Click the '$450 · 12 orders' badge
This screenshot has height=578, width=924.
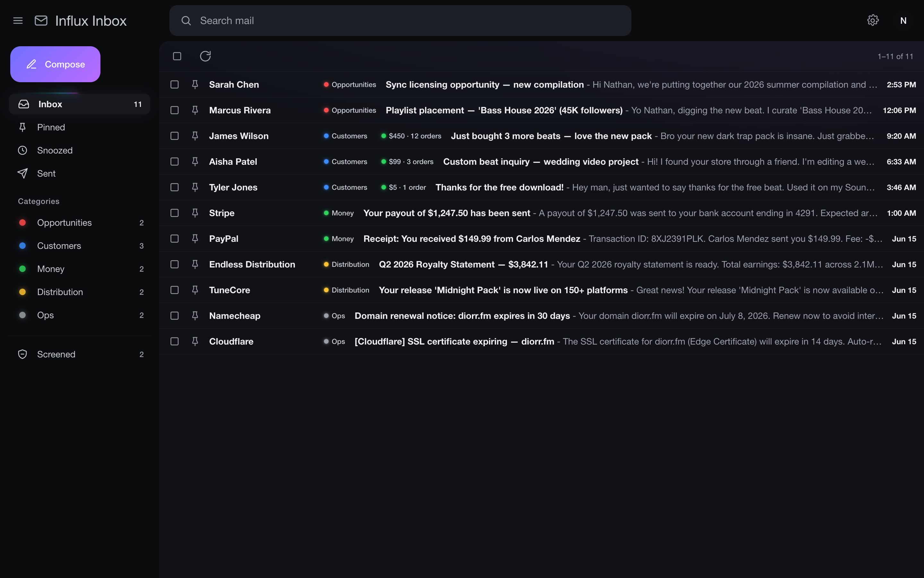pyautogui.click(x=411, y=136)
